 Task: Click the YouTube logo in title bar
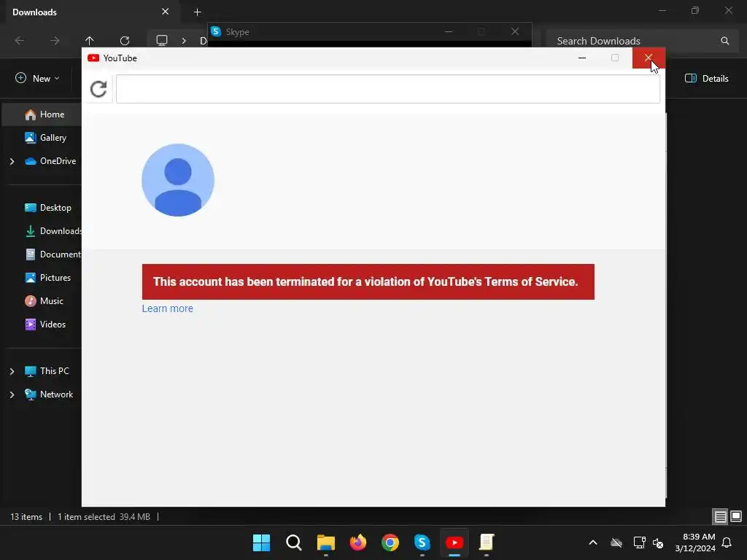93,58
